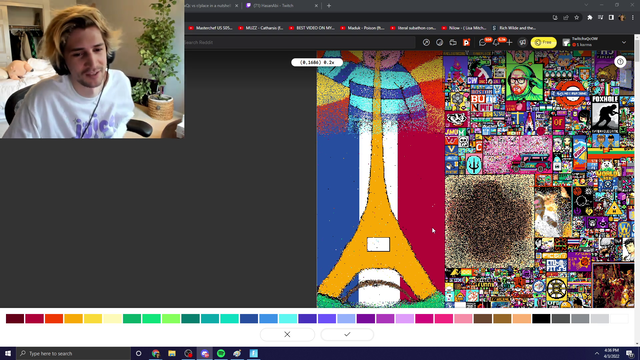Open literal subathon bookmark
This screenshot has height=360, width=640.
click(x=413, y=28)
